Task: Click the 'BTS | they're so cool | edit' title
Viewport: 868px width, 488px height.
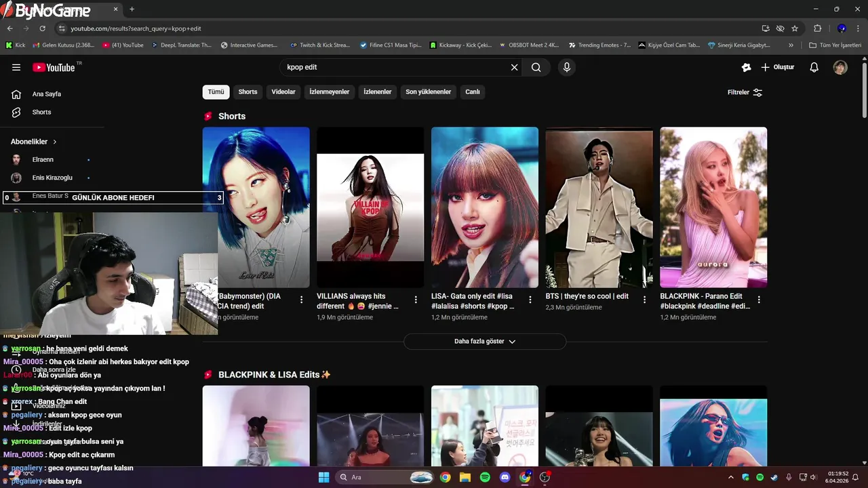Action: pos(587,296)
